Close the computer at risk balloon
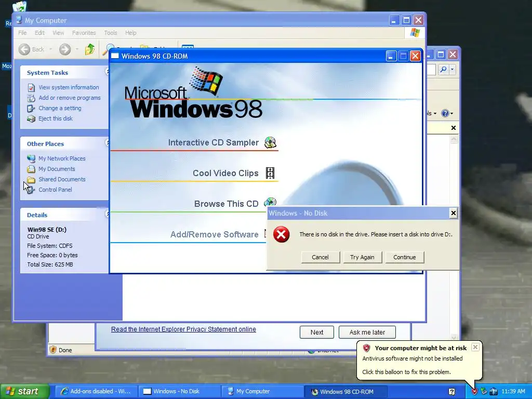 pos(475,347)
